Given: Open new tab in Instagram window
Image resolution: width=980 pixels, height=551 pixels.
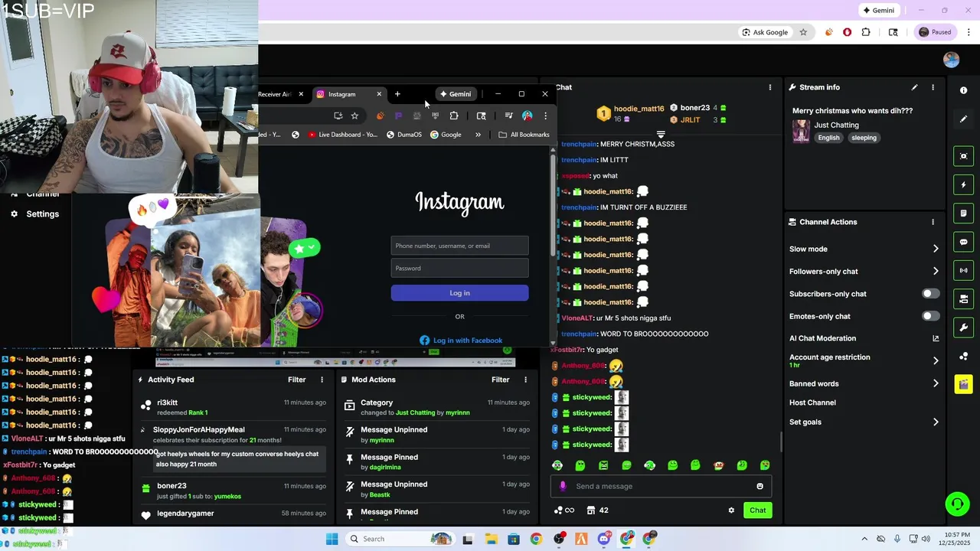Looking at the screenshot, I should 397,94.
